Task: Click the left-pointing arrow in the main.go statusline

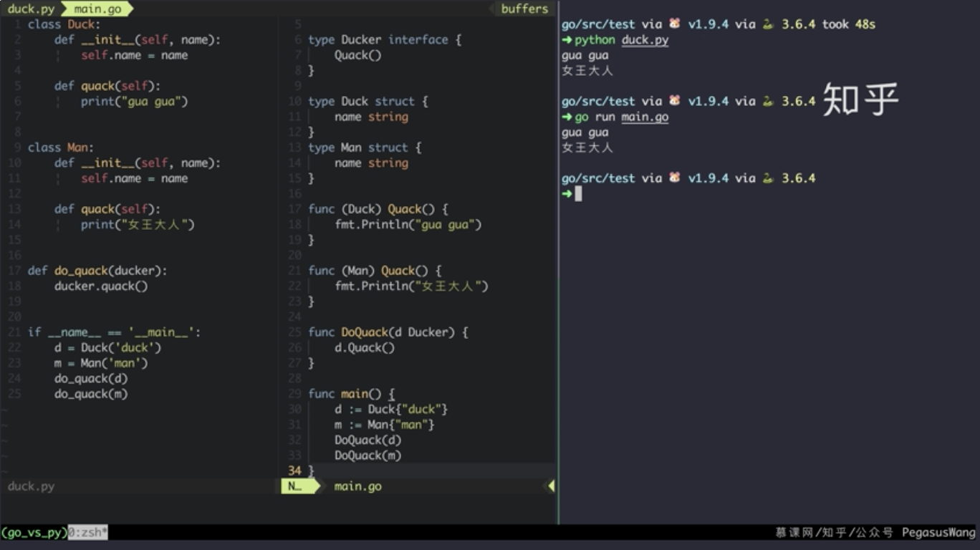Action: [551, 486]
